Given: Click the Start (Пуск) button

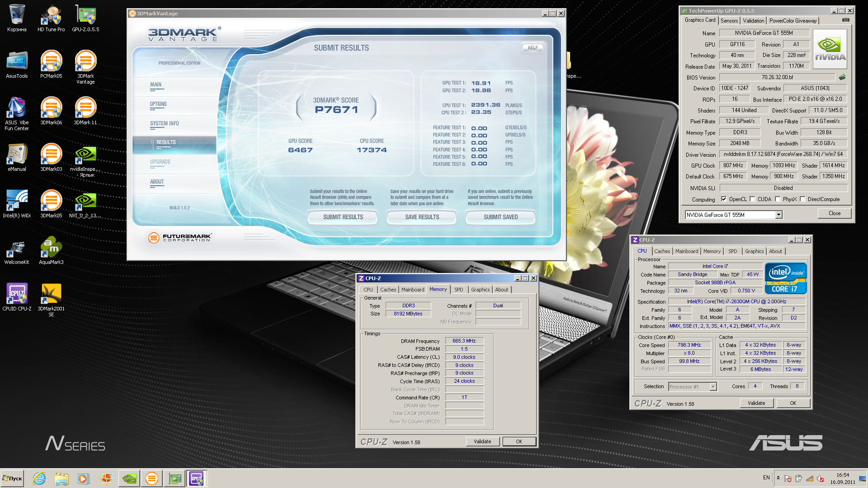Looking at the screenshot, I should pos(13,478).
